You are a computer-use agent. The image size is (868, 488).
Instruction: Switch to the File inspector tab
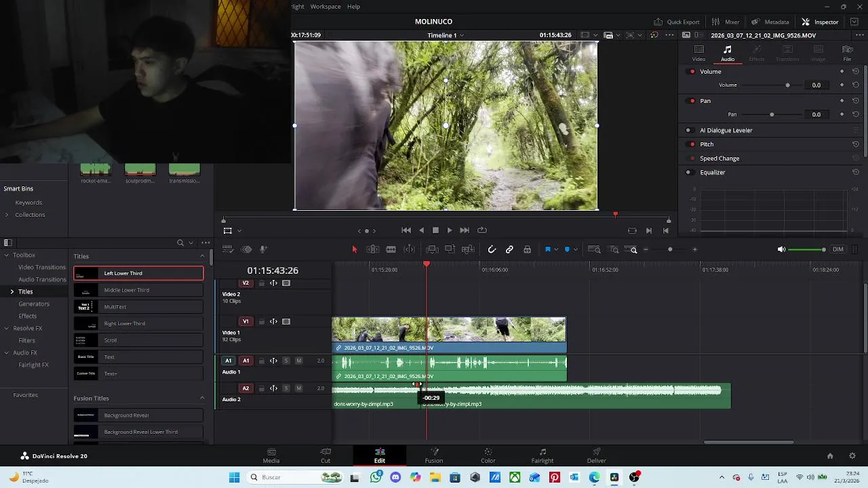tap(847, 54)
